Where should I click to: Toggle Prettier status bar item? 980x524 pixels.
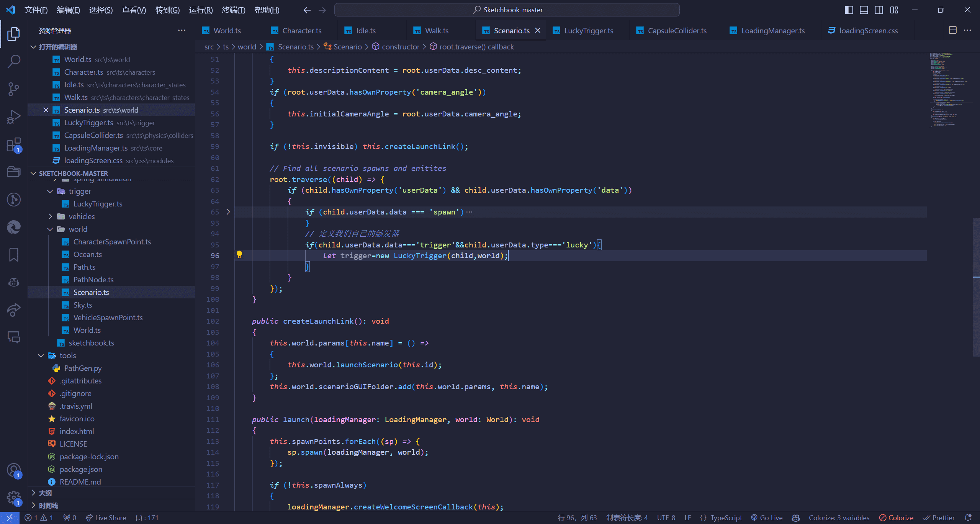tap(939, 518)
